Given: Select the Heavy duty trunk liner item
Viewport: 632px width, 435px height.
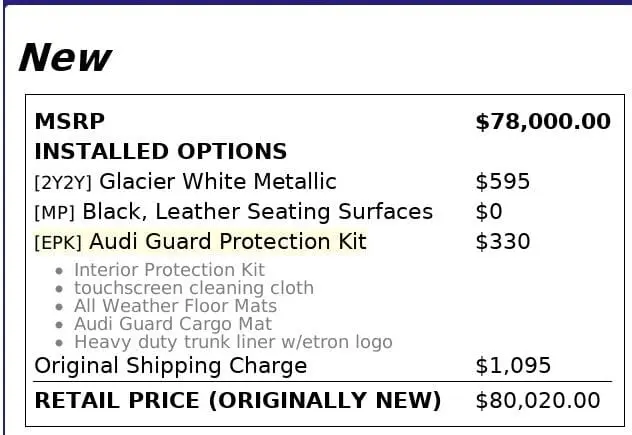Looking at the screenshot, I should [x=233, y=342].
